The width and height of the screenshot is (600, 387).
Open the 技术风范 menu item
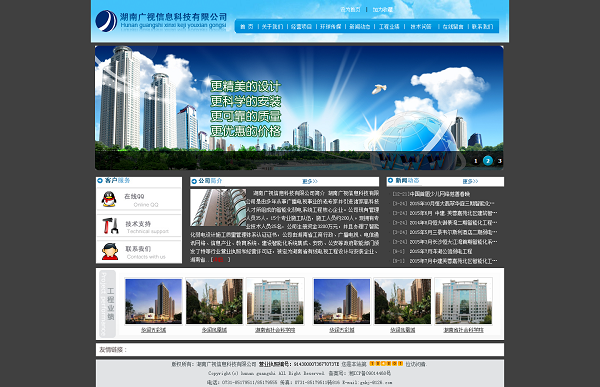[421, 26]
